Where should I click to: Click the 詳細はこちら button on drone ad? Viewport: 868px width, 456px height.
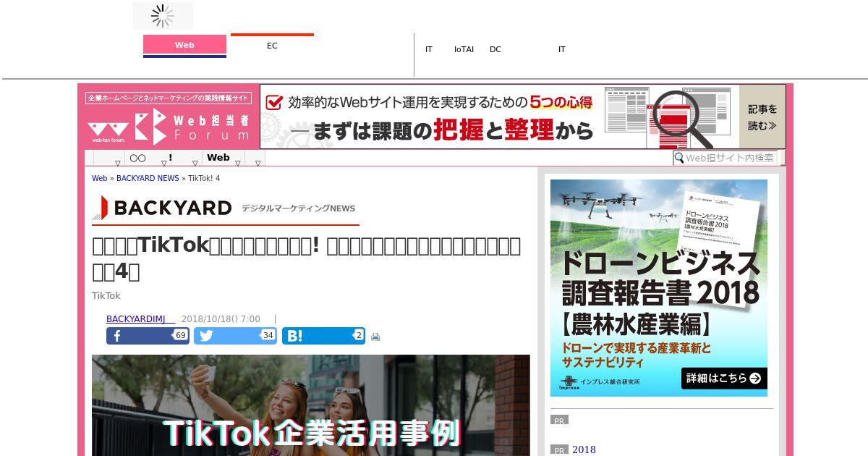(724, 378)
